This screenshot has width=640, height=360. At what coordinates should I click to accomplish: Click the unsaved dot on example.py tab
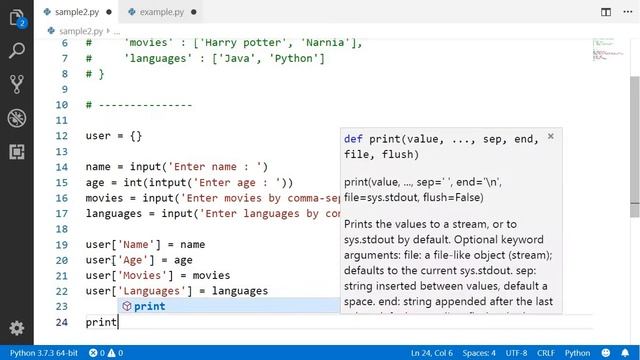(x=194, y=12)
